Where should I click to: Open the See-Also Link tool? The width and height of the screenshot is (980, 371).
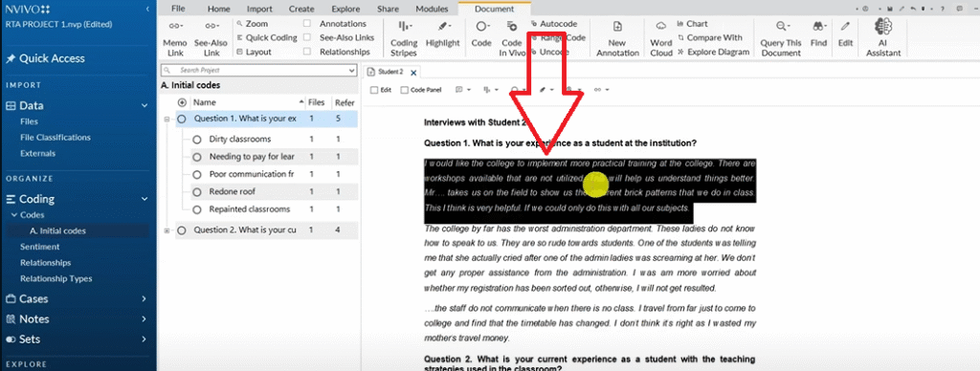(211, 38)
